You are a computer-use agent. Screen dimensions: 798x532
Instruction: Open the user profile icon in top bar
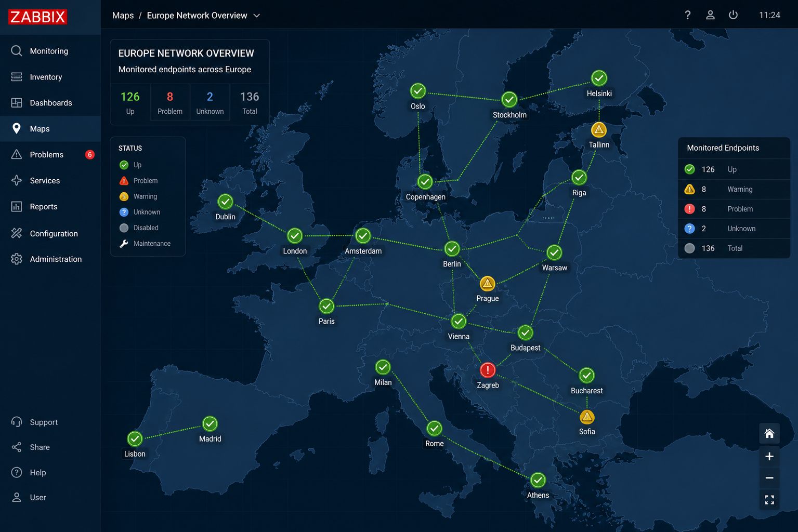(710, 15)
